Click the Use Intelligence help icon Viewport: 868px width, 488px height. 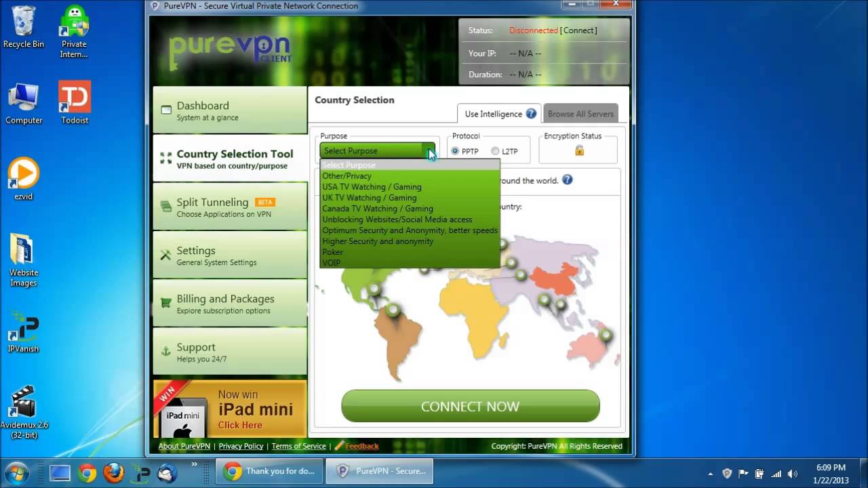(531, 114)
